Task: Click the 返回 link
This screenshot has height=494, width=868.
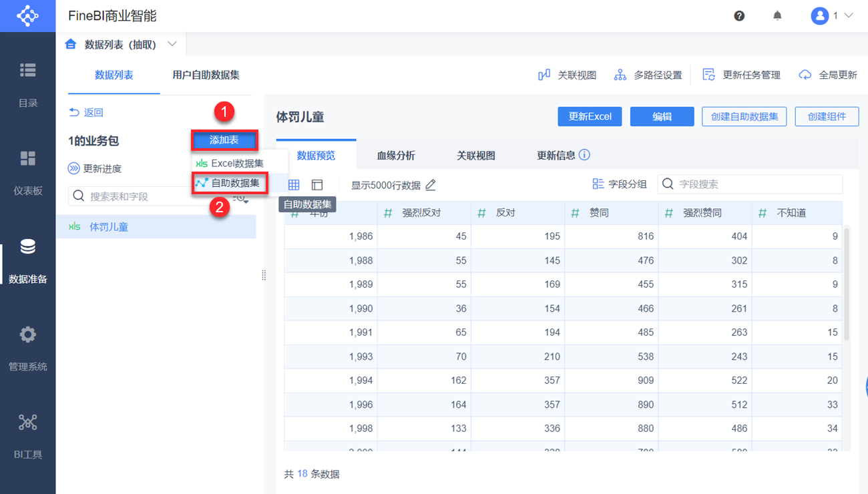Action: (86, 112)
